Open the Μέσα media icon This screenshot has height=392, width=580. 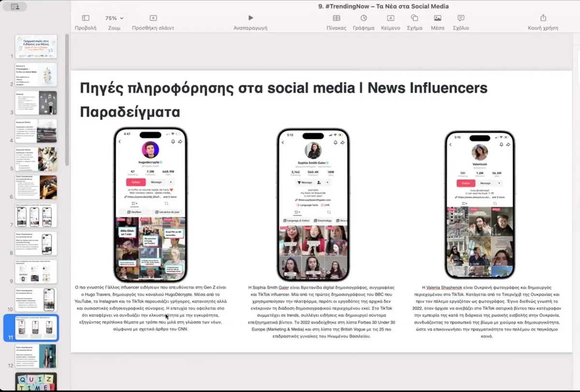pyautogui.click(x=437, y=18)
